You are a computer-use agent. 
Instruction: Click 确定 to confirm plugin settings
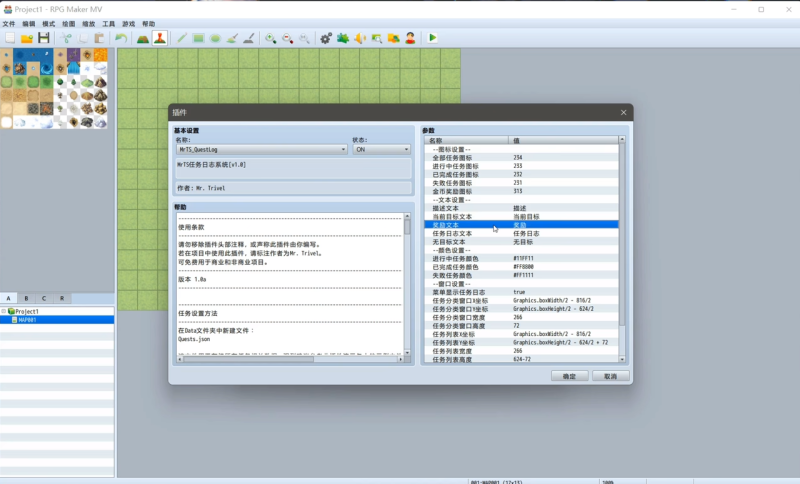tap(569, 376)
